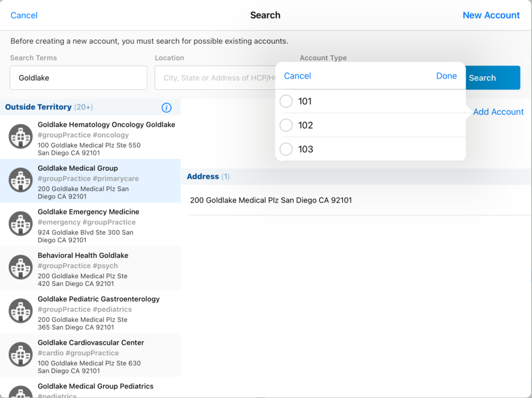
Task: Click Behavioral Health Goldlake building icon
Action: pos(21,267)
